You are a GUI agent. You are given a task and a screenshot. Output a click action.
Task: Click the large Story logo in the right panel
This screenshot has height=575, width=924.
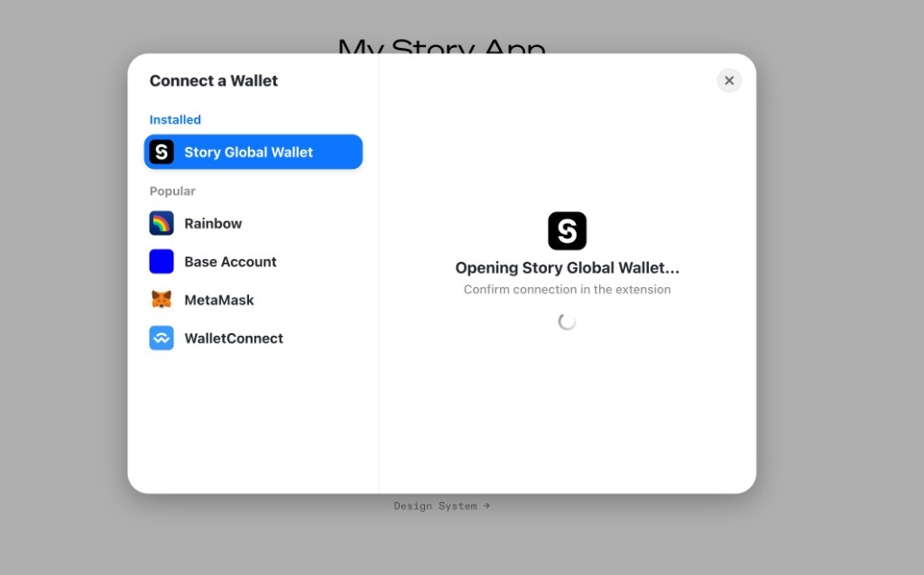tap(568, 230)
